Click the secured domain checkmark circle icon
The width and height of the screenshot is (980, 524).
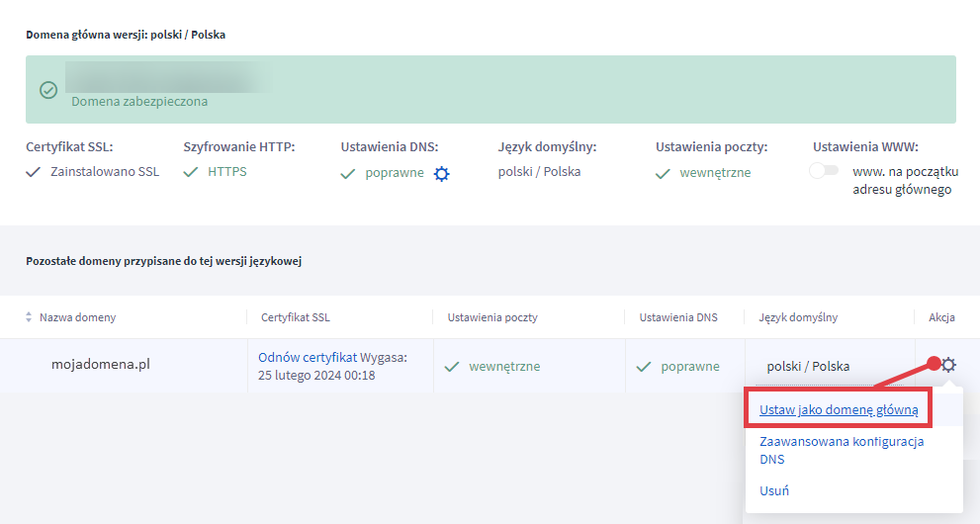tap(48, 90)
